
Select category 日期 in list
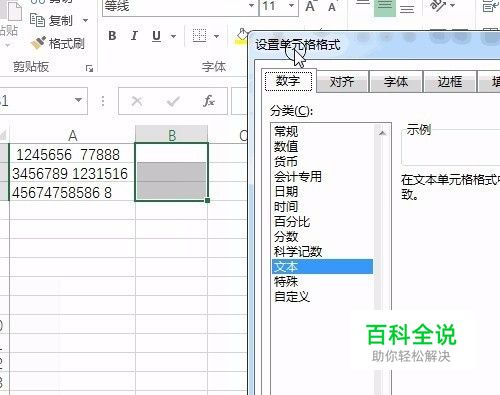point(322,191)
